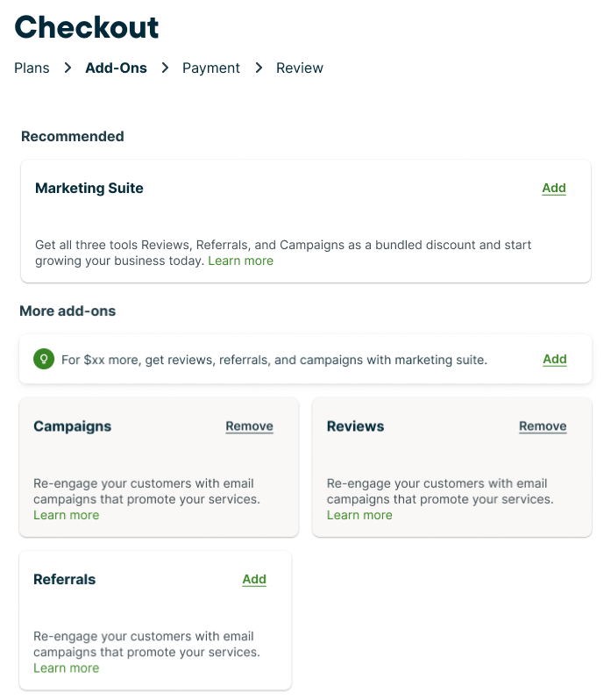Open Learn more under Campaigns
The width and height of the screenshot is (604, 700).
pyautogui.click(x=67, y=515)
